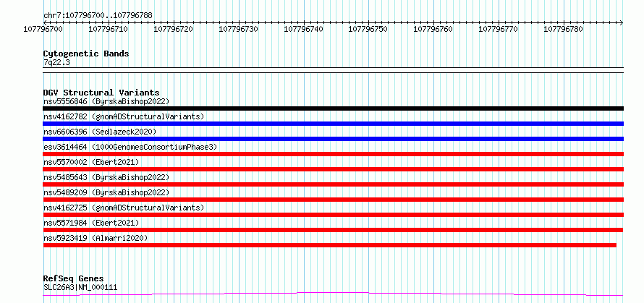Select the RefSeq Genes track title
The height and width of the screenshot is (303, 644).
[x=73, y=279]
